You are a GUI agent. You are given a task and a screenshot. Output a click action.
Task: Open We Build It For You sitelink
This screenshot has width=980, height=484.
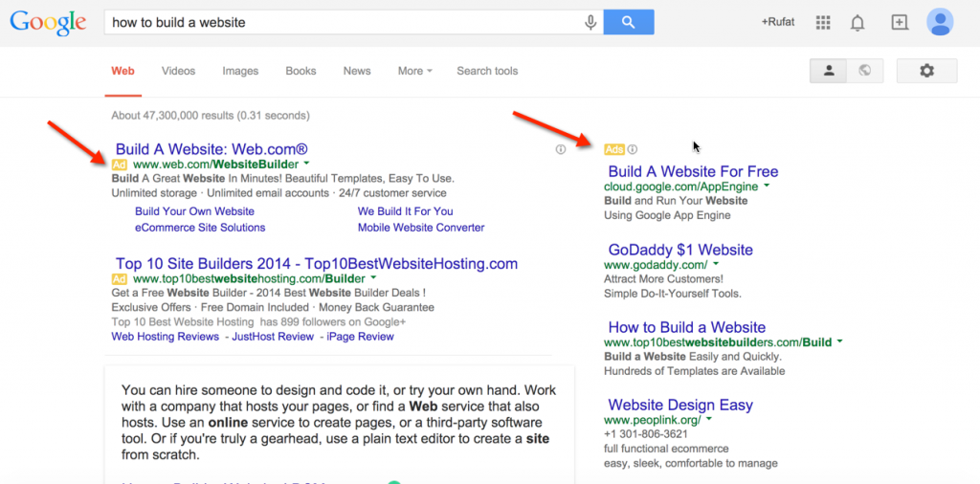[x=406, y=211]
